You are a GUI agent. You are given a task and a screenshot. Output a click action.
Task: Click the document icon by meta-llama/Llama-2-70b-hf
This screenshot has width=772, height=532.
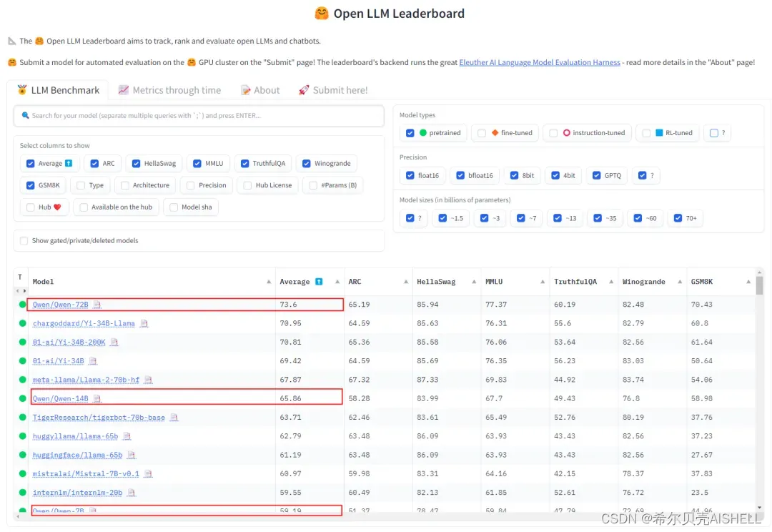coord(148,380)
